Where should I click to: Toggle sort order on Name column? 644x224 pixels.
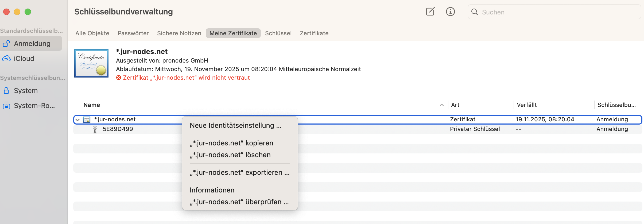click(92, 105)
